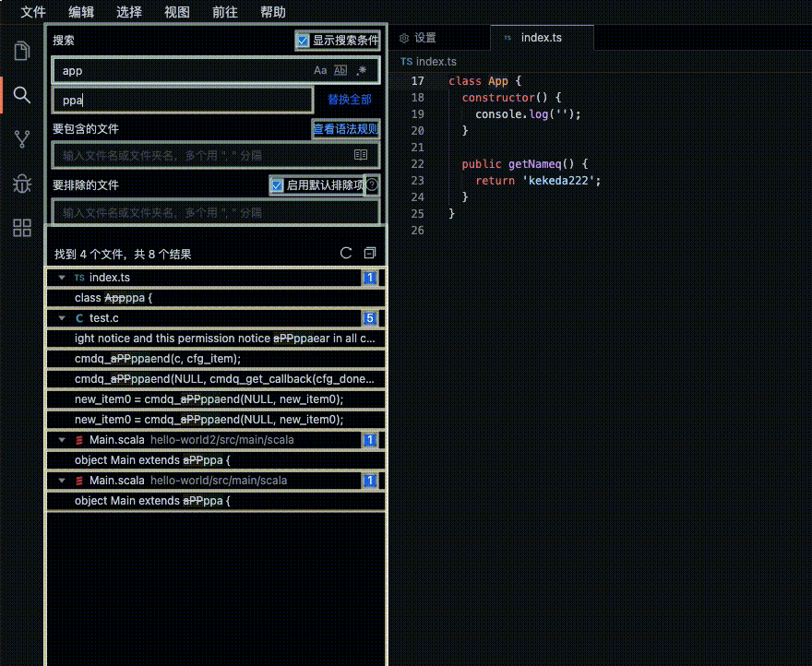Toggle Match Case (Aa) in search box
Image resolution: width=812 pixels, height=666 pixels.
(x=320, y=70)
